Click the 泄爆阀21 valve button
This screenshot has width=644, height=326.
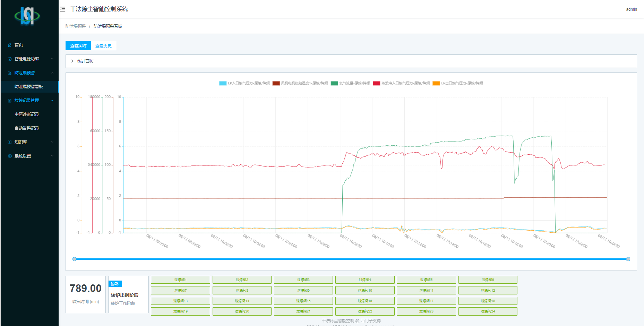point(303,311)
